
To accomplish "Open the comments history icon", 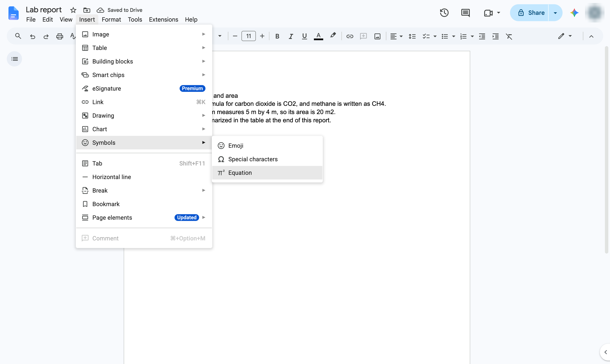I will pyautogui.click(x=465, y=13).
